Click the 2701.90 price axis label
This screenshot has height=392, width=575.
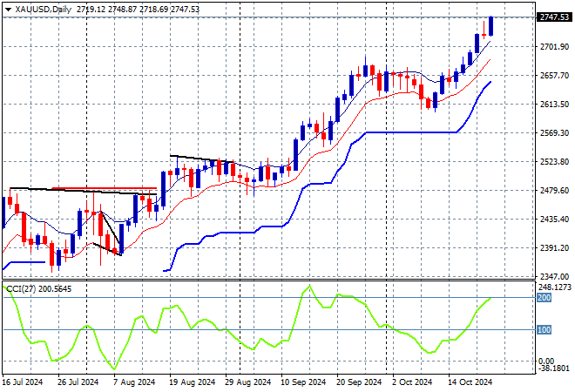tap(551, 47)
